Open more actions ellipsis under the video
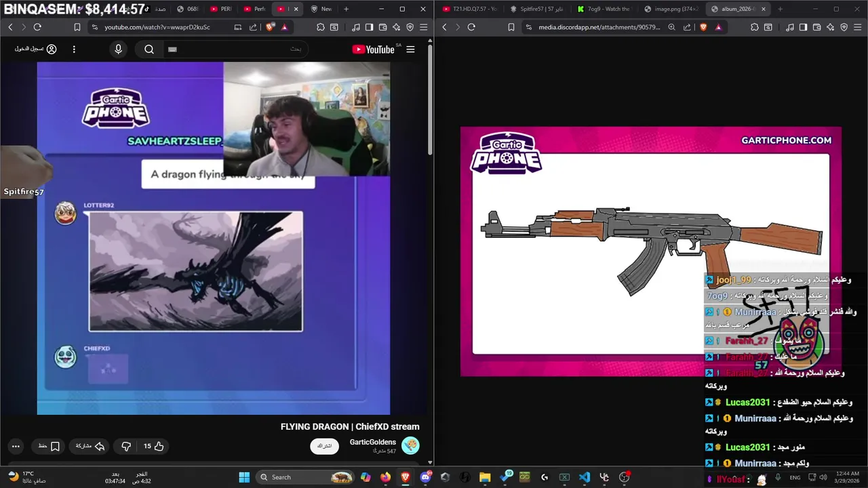Screen dimensions: 868x488 point(16,446)
